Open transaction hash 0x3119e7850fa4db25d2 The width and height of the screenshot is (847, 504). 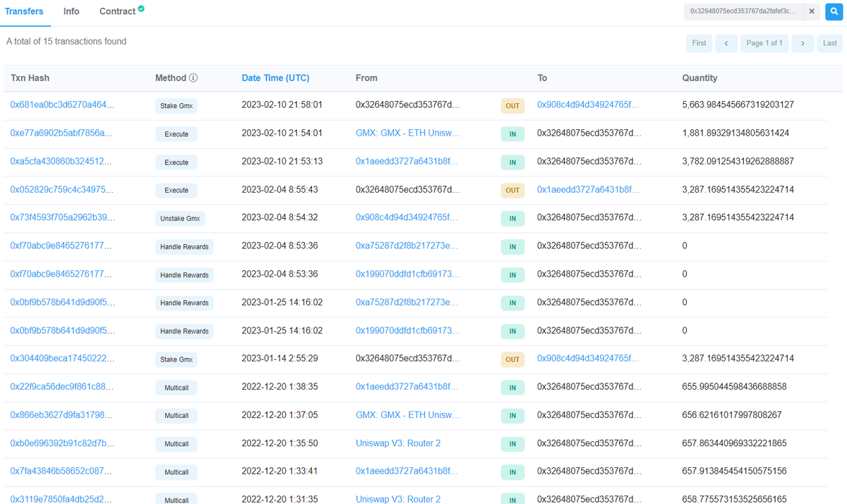(x=61, y=499)
